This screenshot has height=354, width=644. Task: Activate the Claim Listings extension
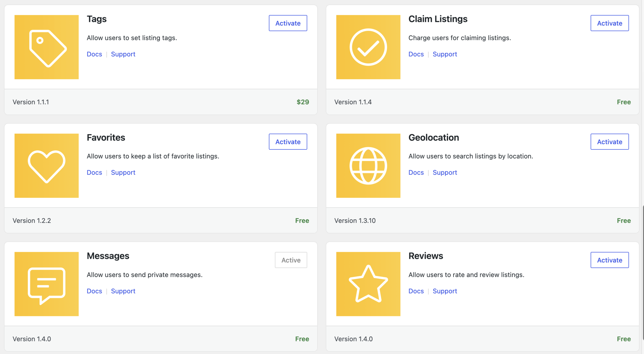[x=610, y=23]
